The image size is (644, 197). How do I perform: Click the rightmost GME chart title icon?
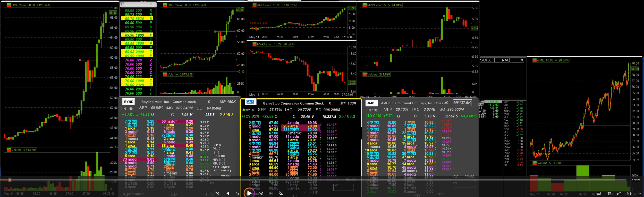click(535, 60)
